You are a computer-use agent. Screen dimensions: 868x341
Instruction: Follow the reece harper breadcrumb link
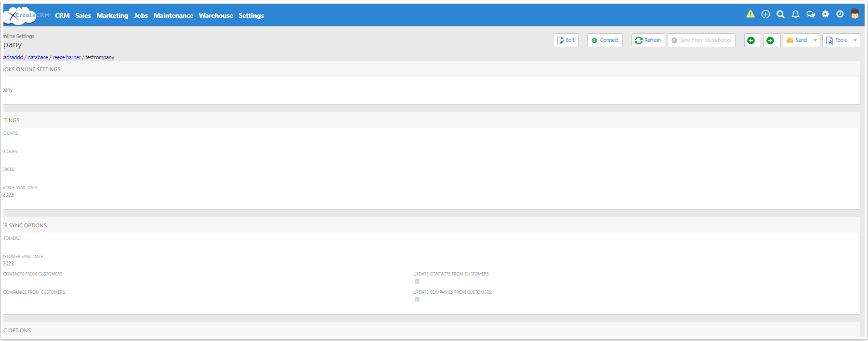click(x=66, y=57)
